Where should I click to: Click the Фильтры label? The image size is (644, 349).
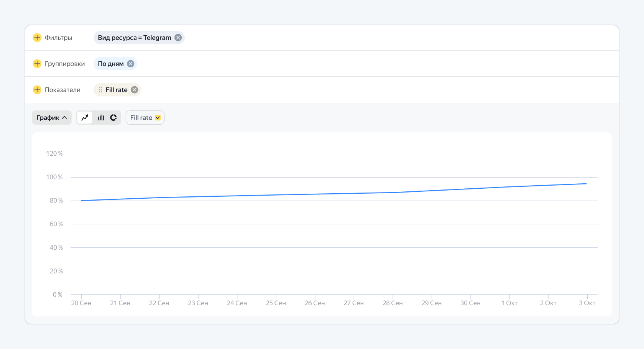58,38
